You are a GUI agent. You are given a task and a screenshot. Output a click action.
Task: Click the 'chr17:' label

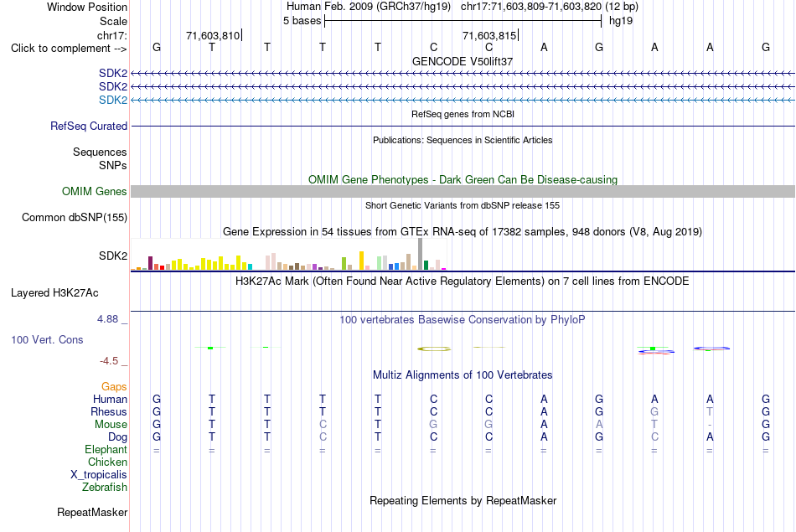tap(111, 35)
